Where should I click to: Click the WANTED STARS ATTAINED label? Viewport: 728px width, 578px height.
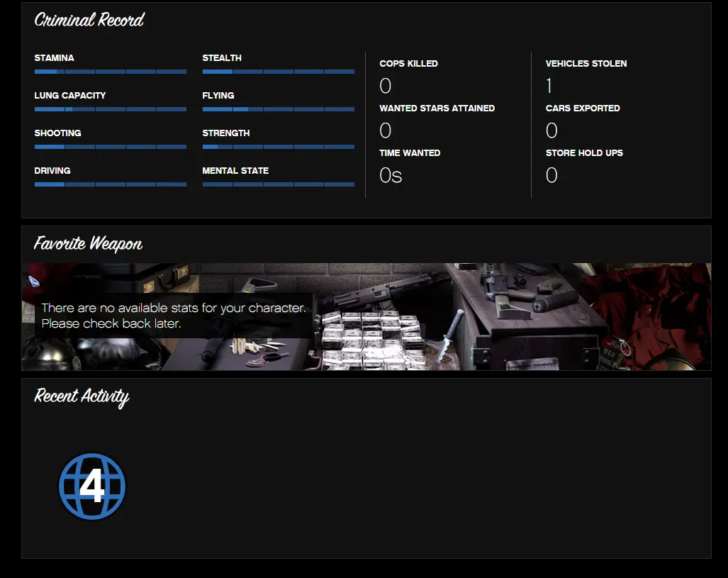pyautogui.click(x=437, y=109)
